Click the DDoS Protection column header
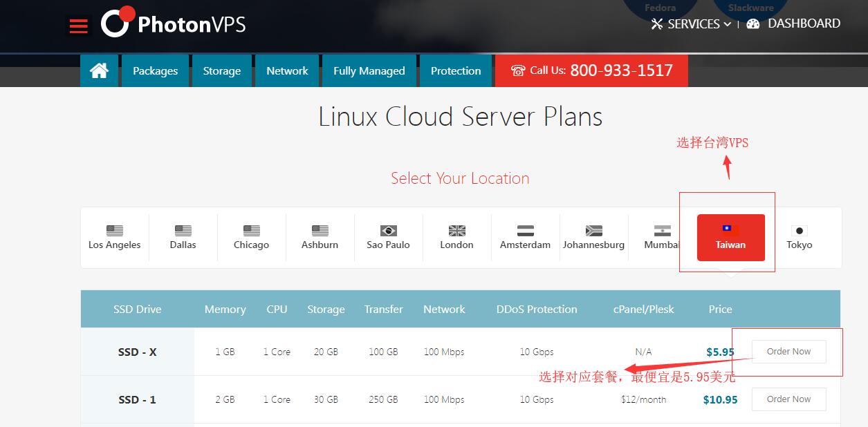 537,309
